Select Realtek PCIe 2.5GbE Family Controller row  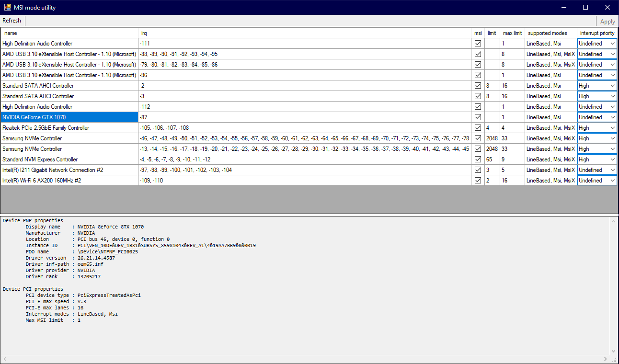point(69,128)
